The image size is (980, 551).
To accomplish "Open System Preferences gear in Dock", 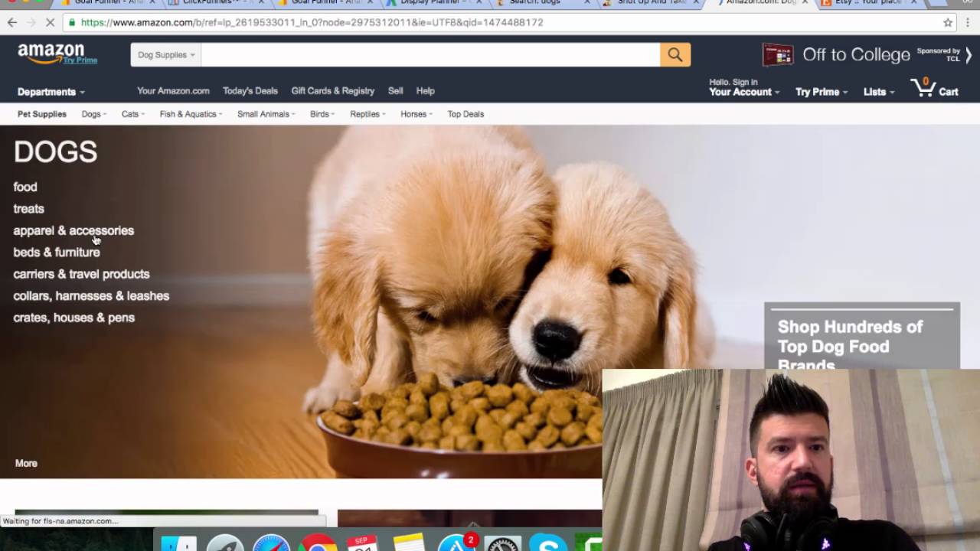I will pos(503,543).
